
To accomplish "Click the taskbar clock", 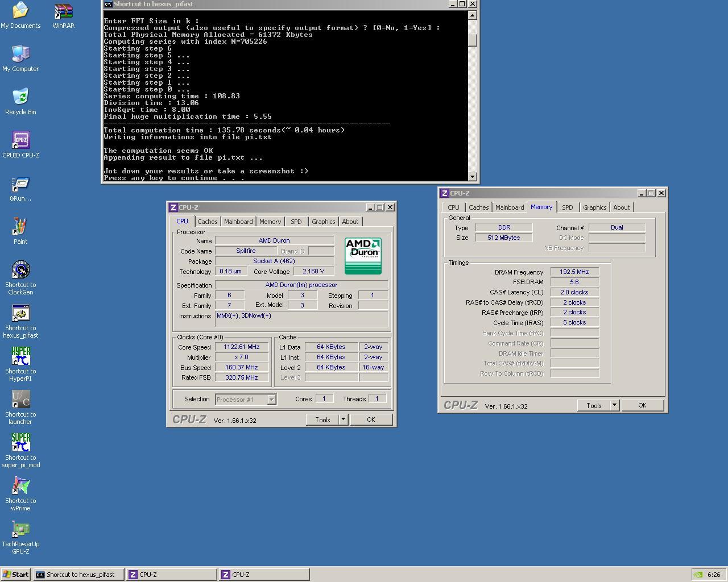I will [714, 575].
